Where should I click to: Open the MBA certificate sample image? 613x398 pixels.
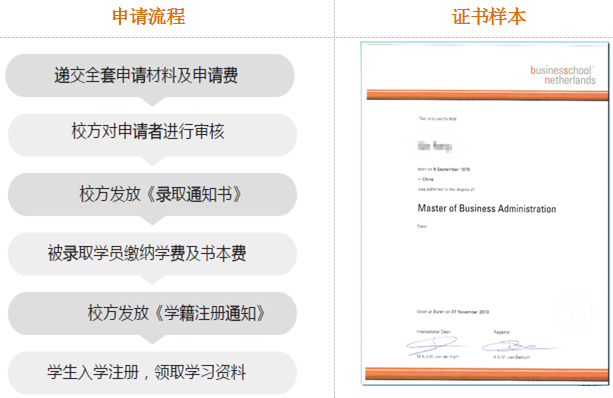[x=485, y=213]
